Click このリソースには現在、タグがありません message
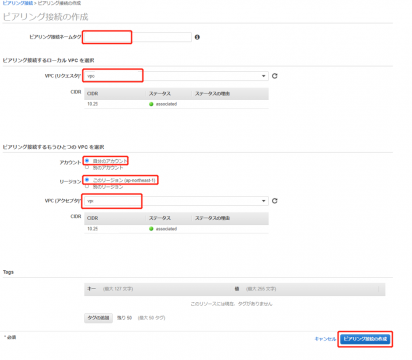The image size is (412, 360). 231,304
